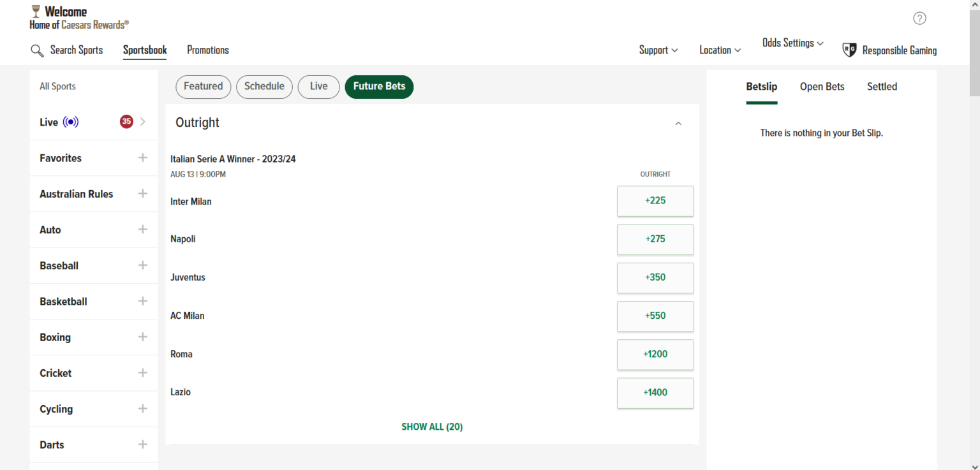Click the Welcome Caesars Rewards header text

coord(79,18)
